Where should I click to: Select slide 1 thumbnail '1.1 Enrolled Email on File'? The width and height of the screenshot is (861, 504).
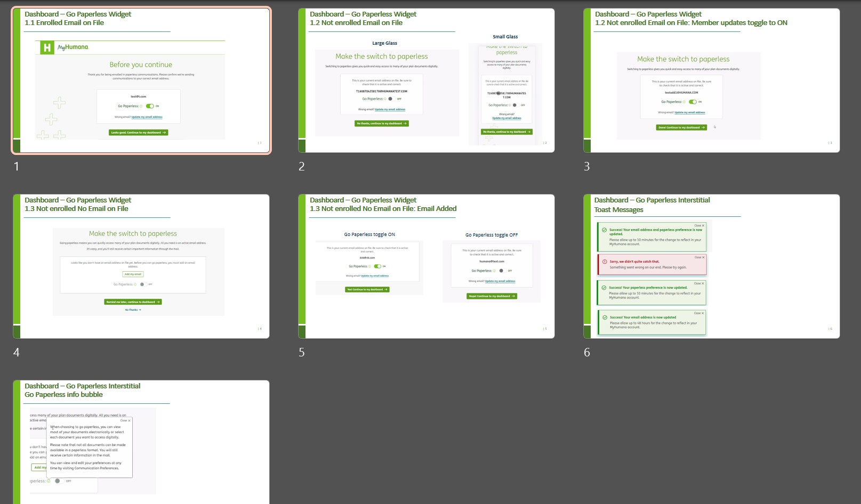(141, 80)
